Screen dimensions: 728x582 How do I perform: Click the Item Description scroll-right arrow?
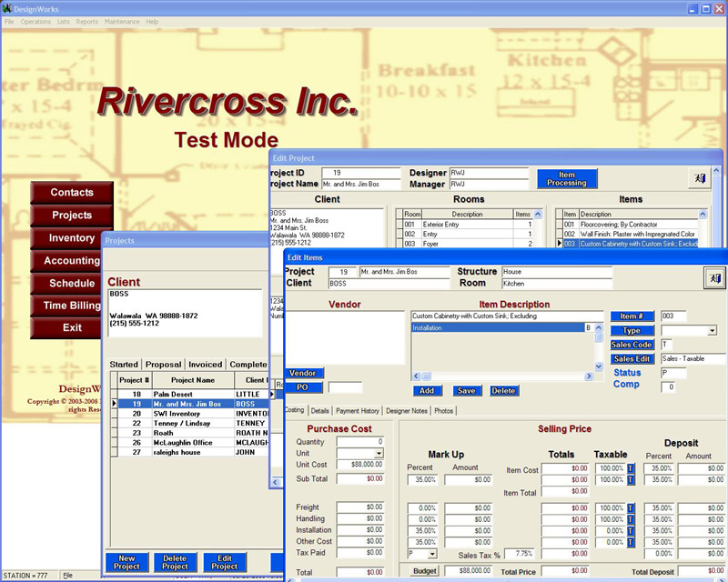pos(589,376)
